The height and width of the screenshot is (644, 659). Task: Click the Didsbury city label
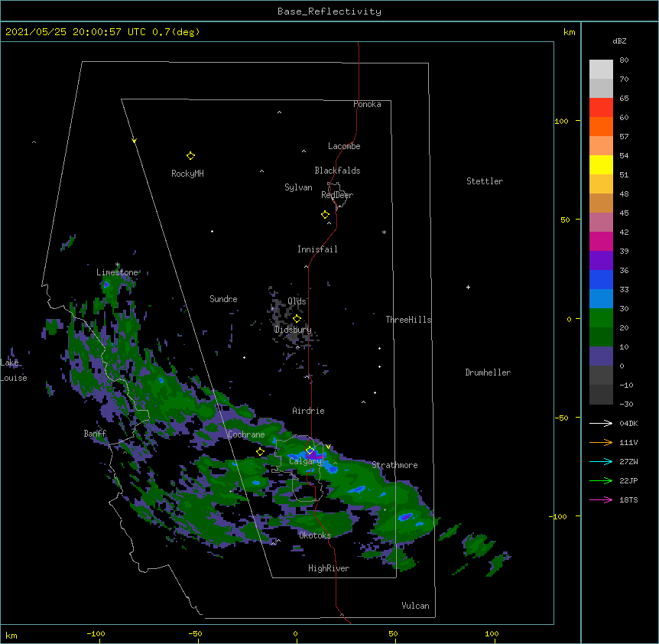click(293, 330)
